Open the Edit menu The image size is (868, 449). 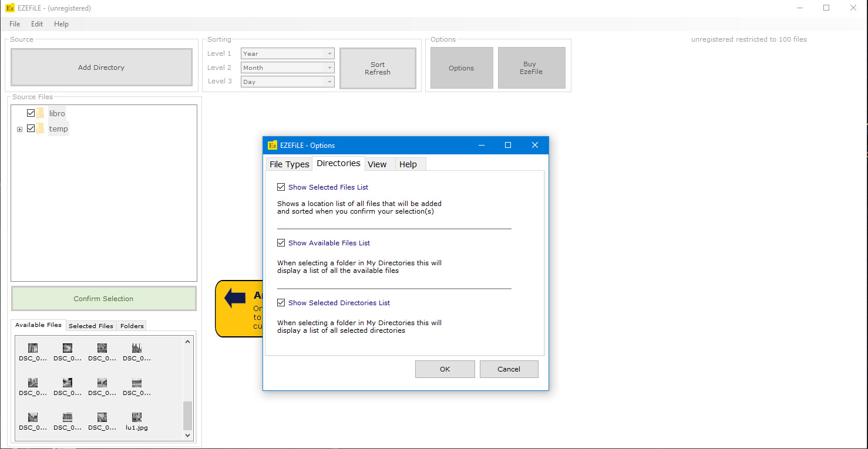click(37, 24)
